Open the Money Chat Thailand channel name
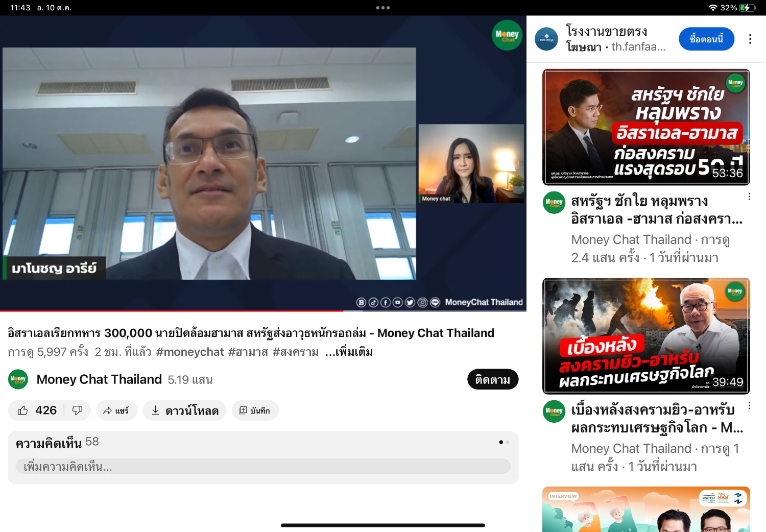The image size is (766, 532). pos(99,379)
